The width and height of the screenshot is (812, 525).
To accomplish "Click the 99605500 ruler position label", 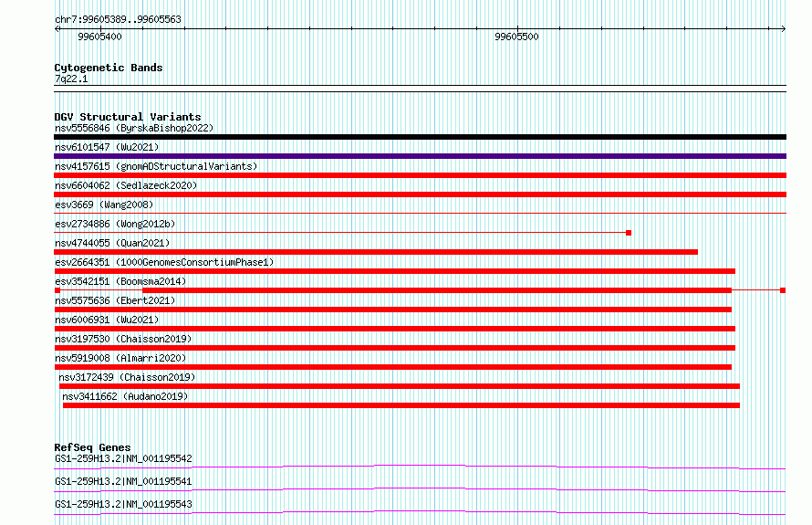I will point(516,37).
